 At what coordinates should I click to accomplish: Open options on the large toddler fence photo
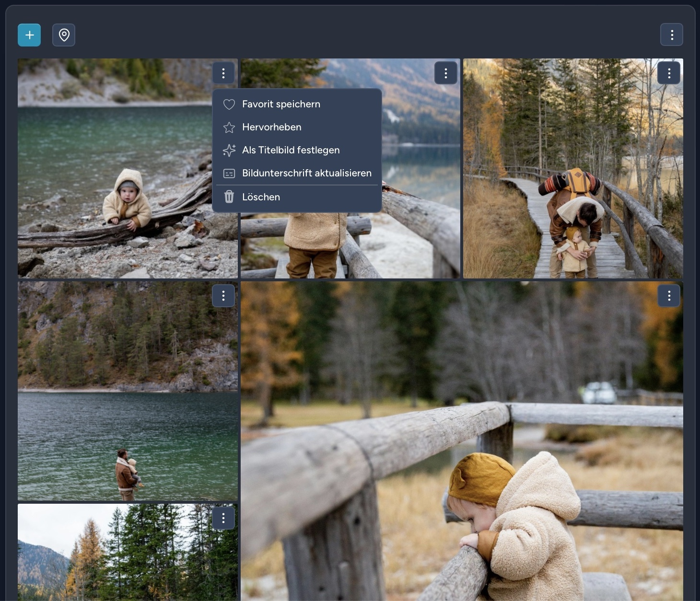669,296
